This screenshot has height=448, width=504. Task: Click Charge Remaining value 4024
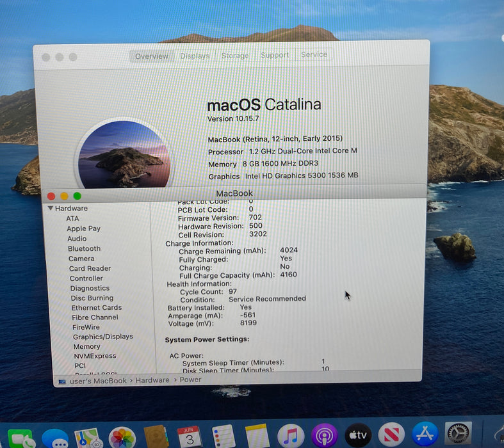pos(289,250)
